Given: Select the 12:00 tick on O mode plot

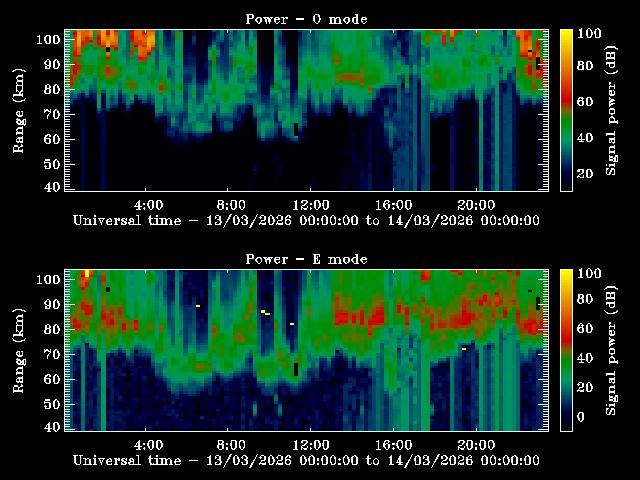Looking at the screenshot, I should click(x=312, y=204).
